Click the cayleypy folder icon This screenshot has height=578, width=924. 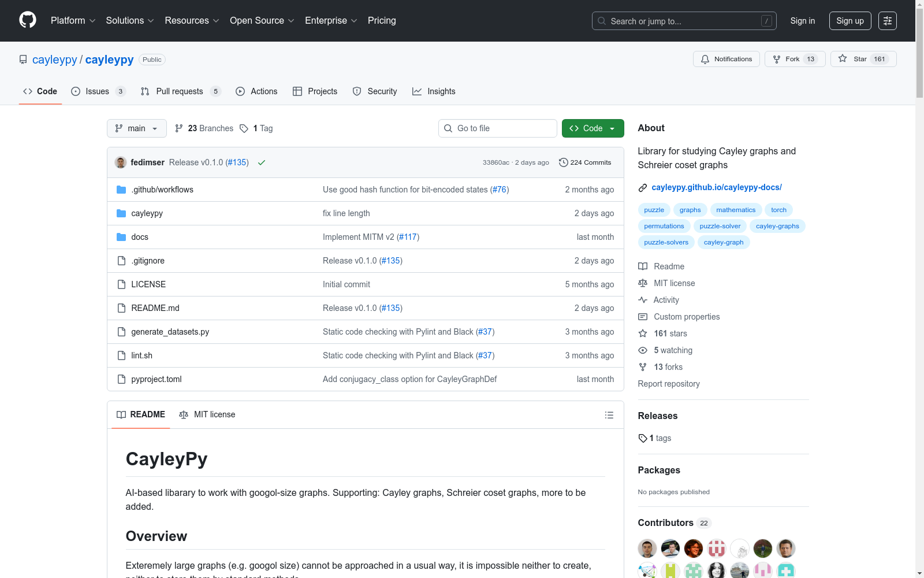tap(121, 213)
